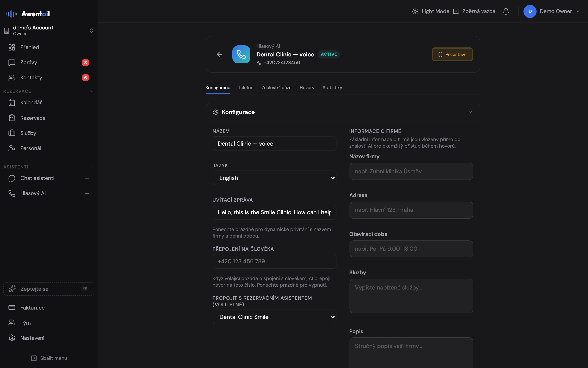Open Rezervace in the sidebar

click(x=49, y=118)
